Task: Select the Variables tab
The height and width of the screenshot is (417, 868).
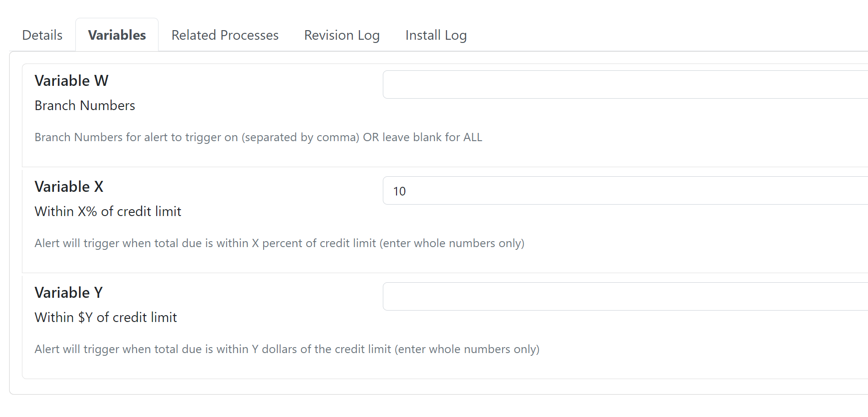Action: [x=117, y=35]
